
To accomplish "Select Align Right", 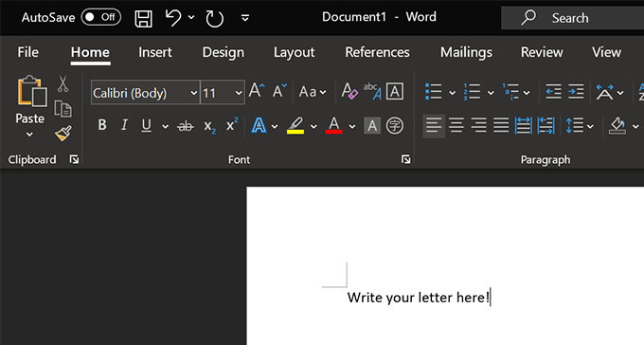I will 479,125.
